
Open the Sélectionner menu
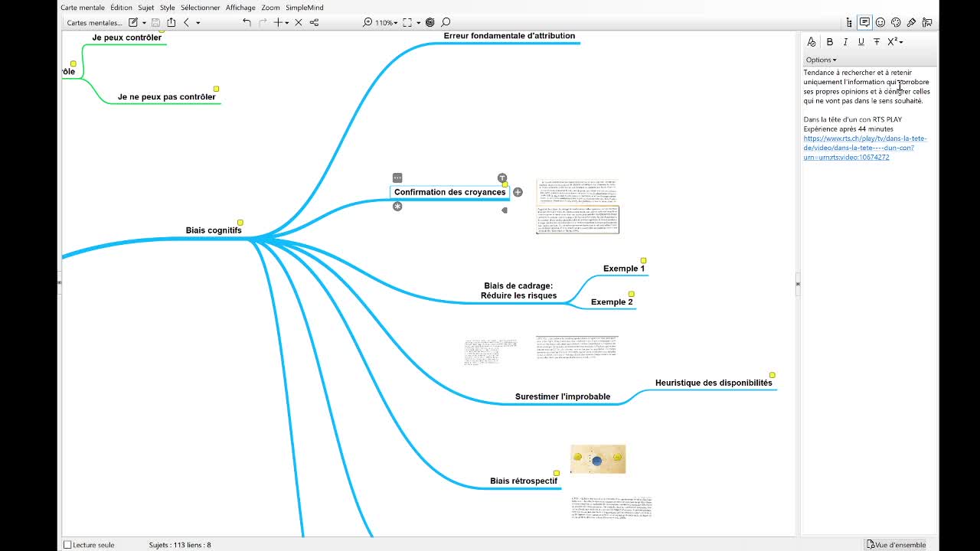201,8
